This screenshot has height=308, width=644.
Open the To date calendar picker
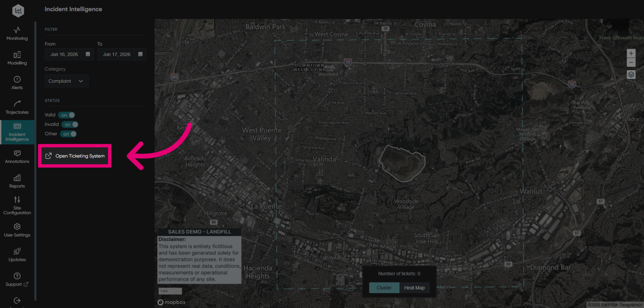click(x=141, y=54)
